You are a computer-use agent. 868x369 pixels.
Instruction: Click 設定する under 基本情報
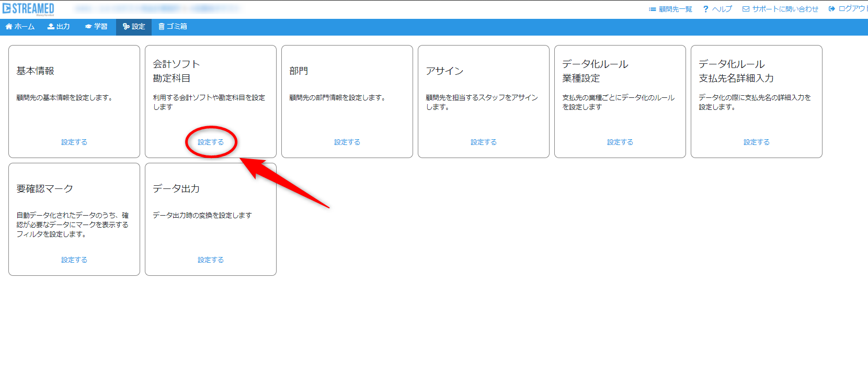[74, 142]
